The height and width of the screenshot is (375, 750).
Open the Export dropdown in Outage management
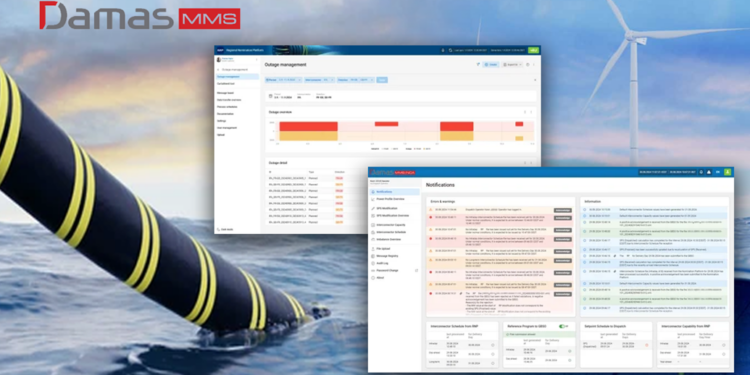(512, 65)
